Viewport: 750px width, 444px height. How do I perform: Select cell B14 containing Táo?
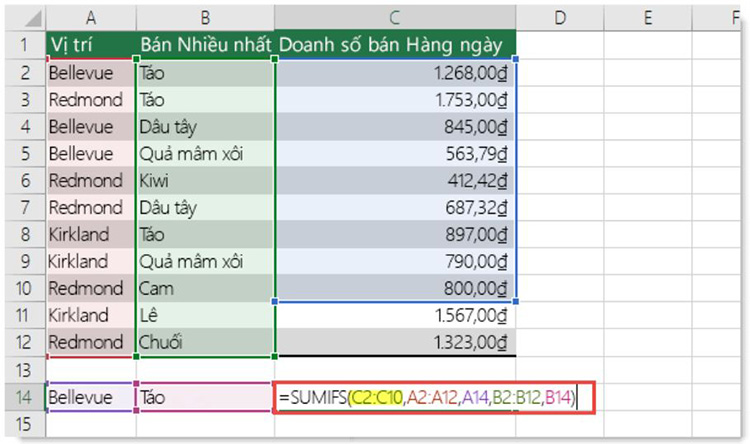(x=205, y=397)
